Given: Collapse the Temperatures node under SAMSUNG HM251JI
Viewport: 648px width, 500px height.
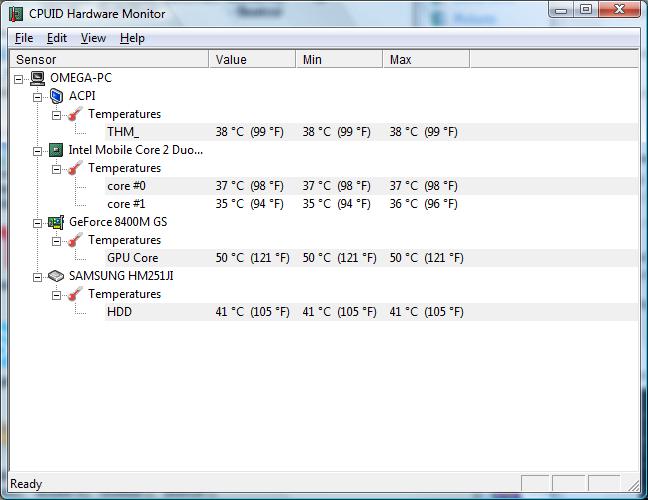Looking at the screenshot, I should click(56, 295).
